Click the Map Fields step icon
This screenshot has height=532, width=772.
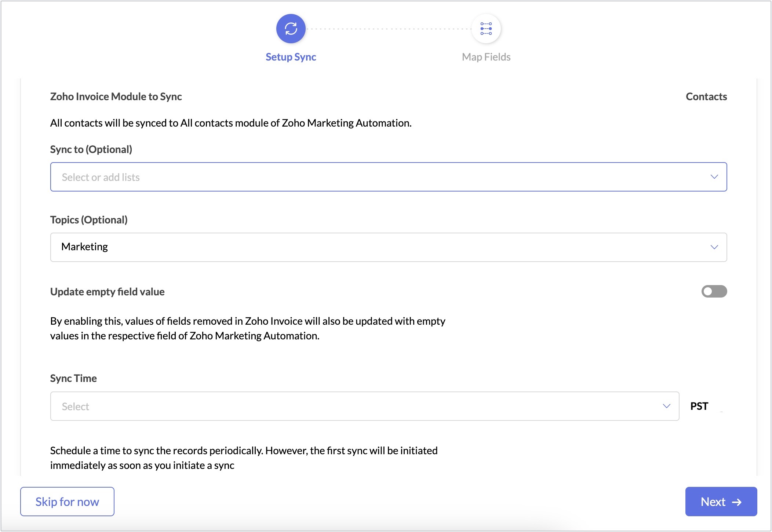(x=486, y=29)
